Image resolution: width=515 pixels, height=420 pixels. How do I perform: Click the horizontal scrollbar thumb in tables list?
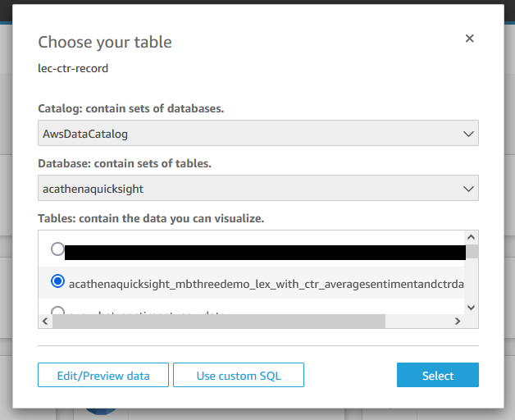(x=217, y=322)
